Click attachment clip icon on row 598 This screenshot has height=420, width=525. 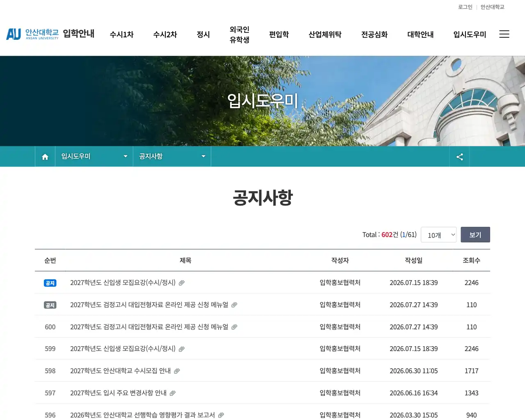pyautogui.click(x=177, y=371)
